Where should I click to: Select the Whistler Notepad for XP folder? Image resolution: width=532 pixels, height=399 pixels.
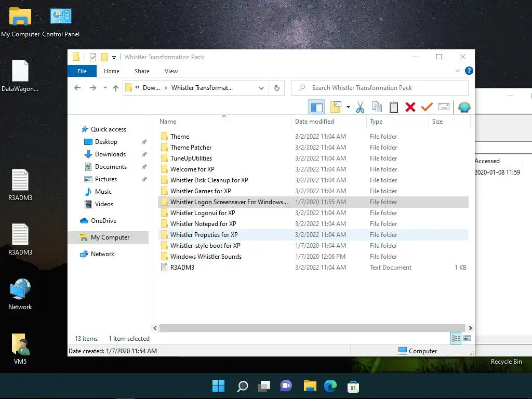(x=313, y=223)
